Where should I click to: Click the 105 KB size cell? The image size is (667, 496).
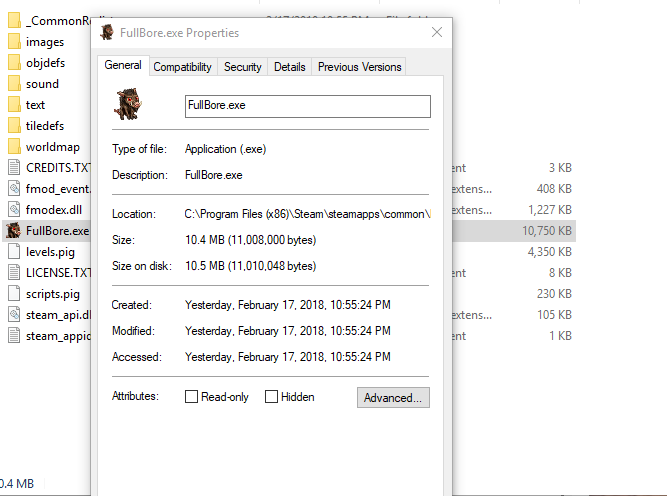(x=554, y=315)
